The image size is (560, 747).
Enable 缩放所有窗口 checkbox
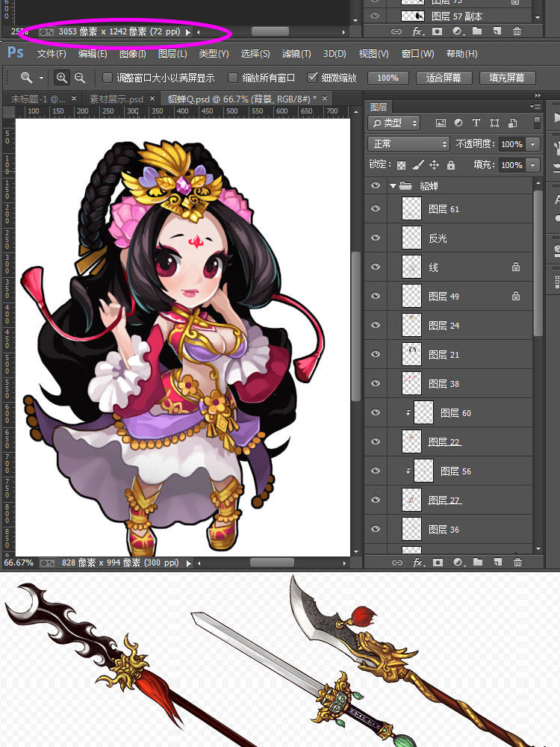click(233, 77)
